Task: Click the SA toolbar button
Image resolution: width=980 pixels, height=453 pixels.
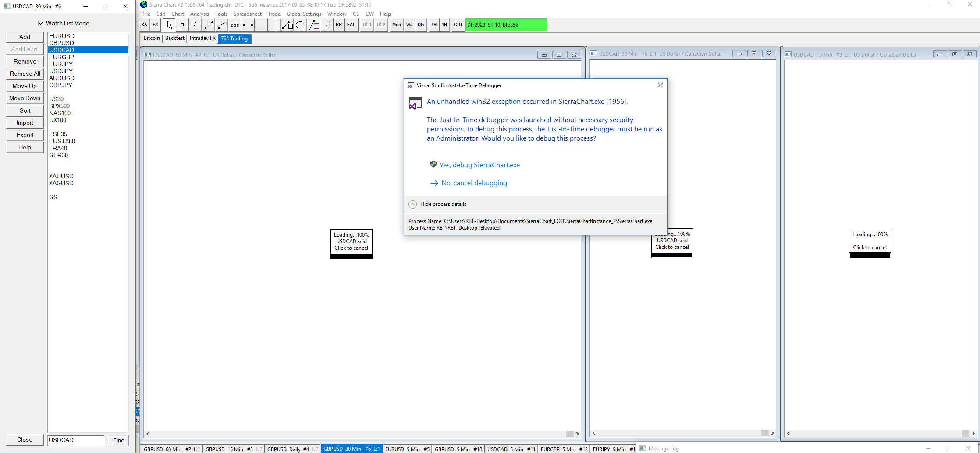Action: 145,25
